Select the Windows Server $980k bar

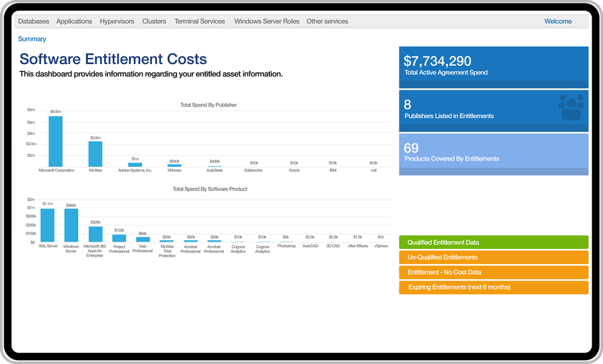[71, 225]
